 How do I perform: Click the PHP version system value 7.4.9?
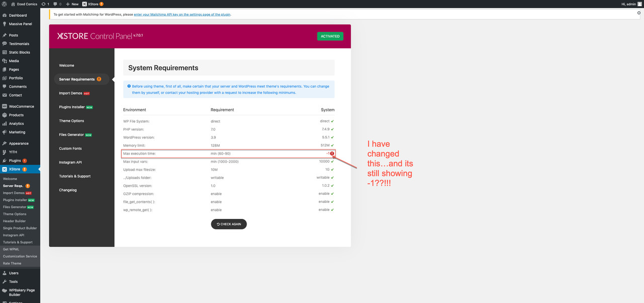coord(325,129)
